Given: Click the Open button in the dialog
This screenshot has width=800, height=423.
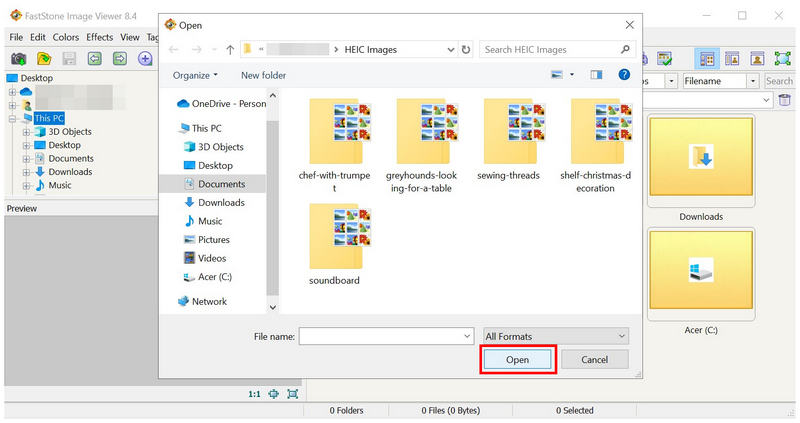Looking at the screenshot, I should coord(517,360).
